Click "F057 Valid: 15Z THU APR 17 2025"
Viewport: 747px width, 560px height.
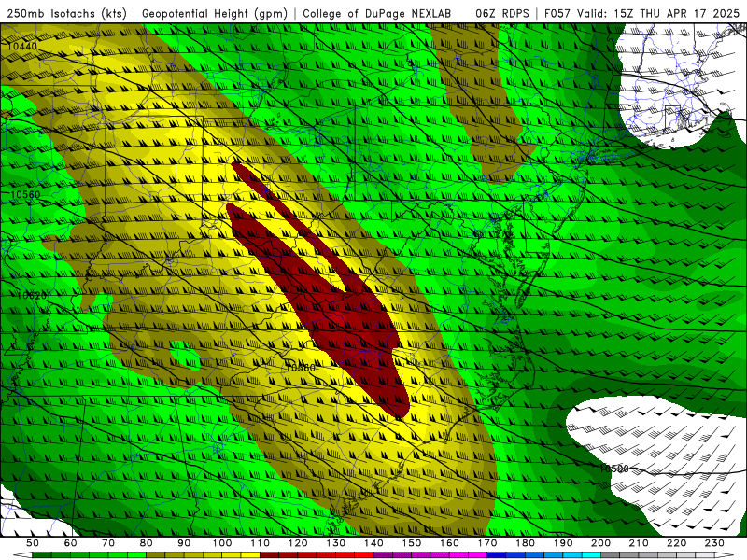[641, 13]
